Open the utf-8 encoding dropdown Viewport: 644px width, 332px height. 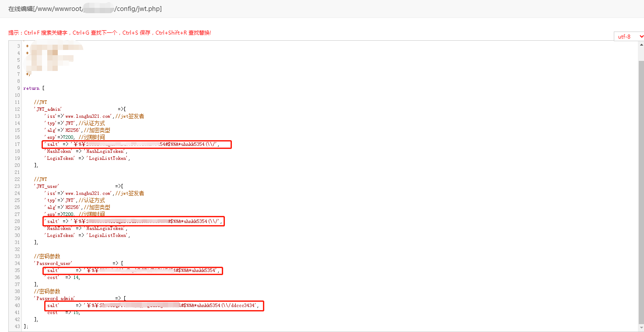pos(629,36)
